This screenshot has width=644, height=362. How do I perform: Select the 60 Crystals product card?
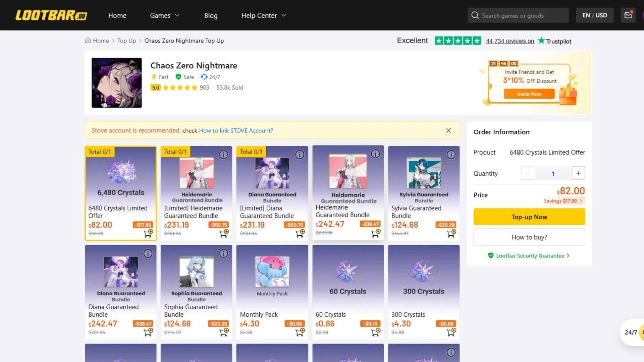point(348,292)
